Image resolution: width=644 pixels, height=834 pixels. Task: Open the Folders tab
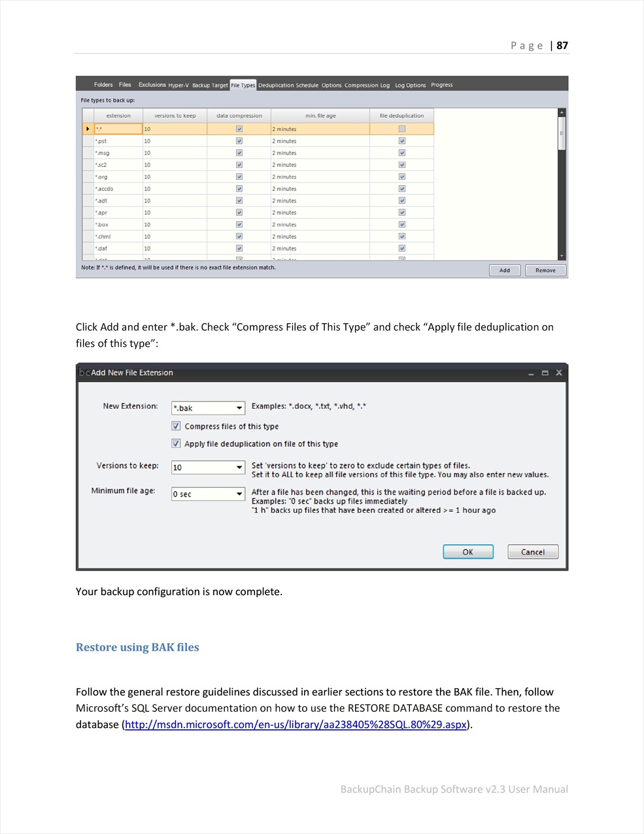[103, 85]
